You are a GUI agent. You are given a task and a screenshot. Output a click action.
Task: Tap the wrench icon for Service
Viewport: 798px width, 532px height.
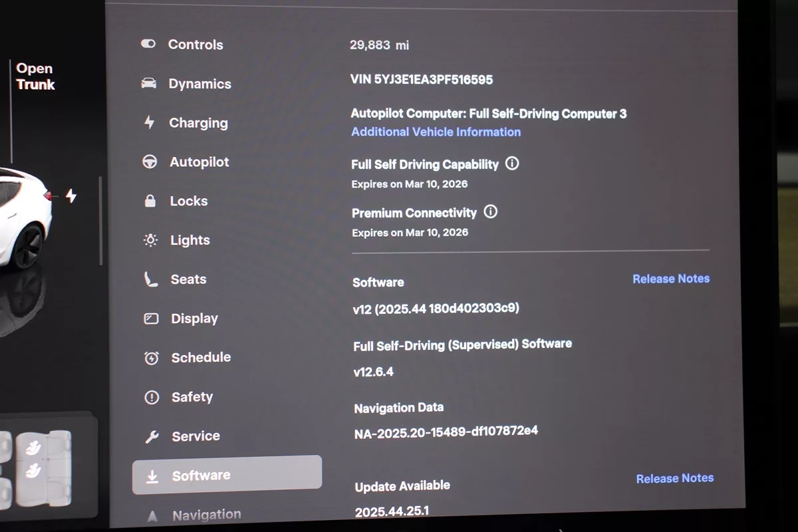click(x=152, y=436)
